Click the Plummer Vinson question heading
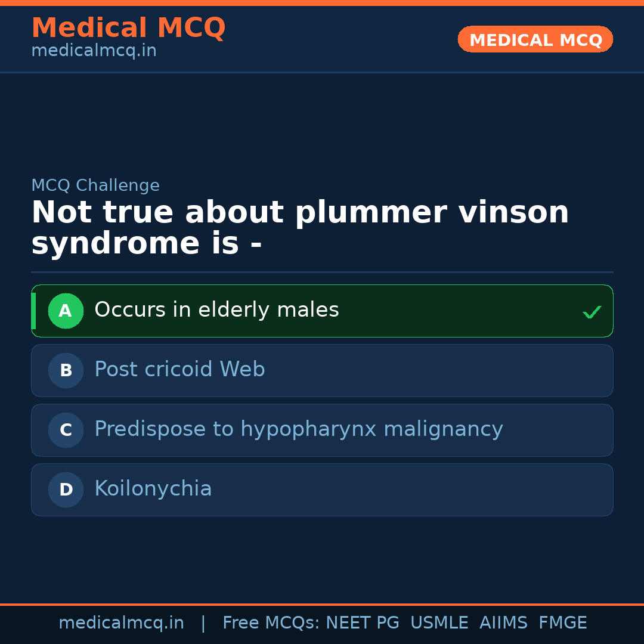This screenshot has height=644, width=644. point(299,228)
